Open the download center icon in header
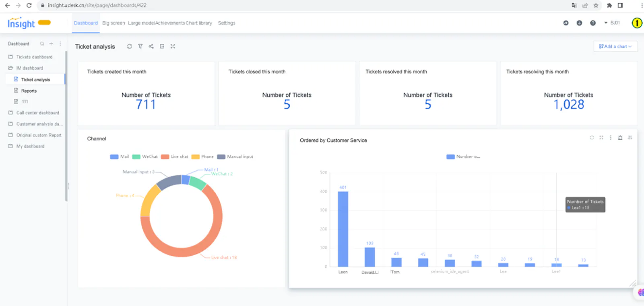Screen dimensions: 644x306 click(579, 23)
